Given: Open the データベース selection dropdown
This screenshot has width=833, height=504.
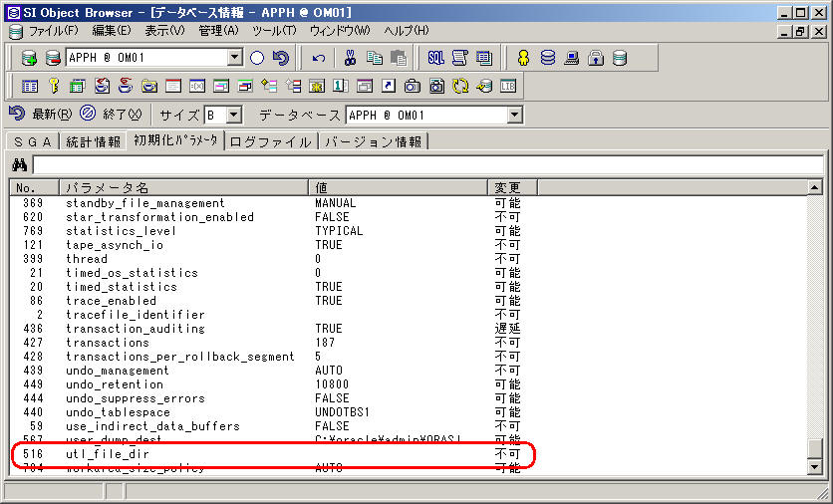Looking at the screenshot, I should 514,116.
